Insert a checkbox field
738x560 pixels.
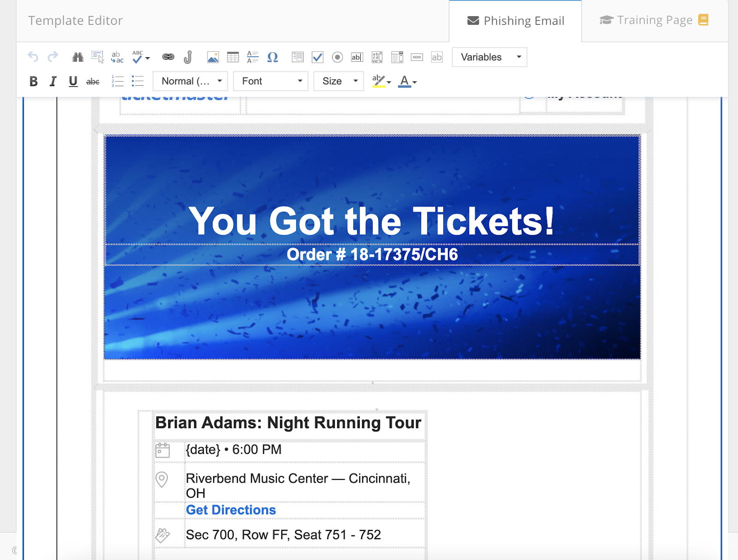pos(317,57)
